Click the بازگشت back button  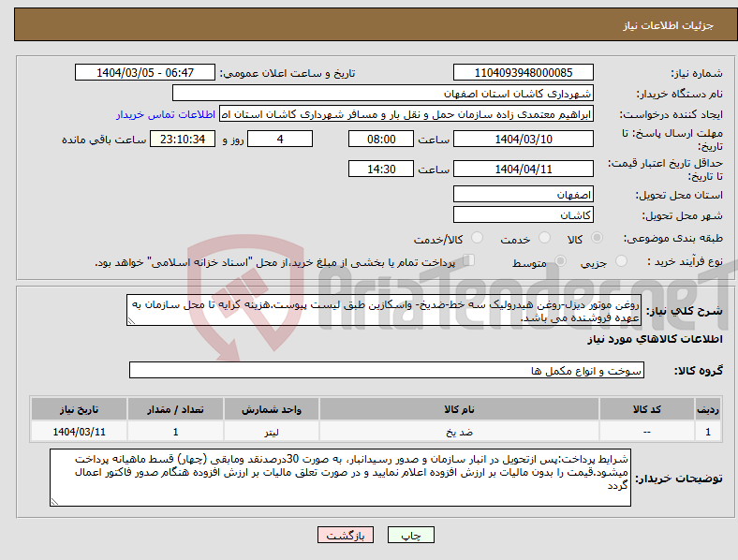(346, 535)
